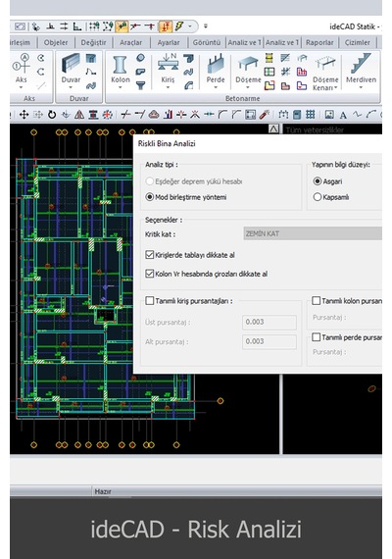This screenshot has width=392, height=559.
Task: Collapse panel with the caret button
Action: click(x=273, y=128)
